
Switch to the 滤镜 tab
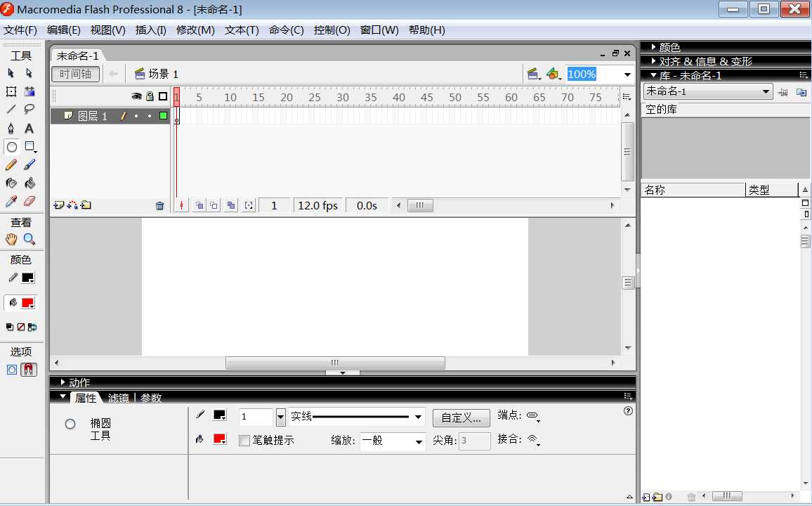coord(118,398)
